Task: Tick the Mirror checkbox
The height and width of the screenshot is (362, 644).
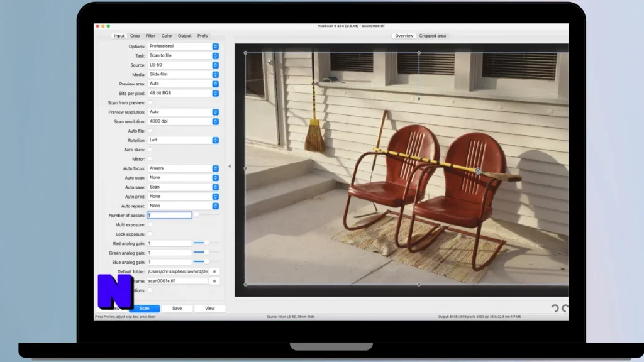Action: pos(150,159)
